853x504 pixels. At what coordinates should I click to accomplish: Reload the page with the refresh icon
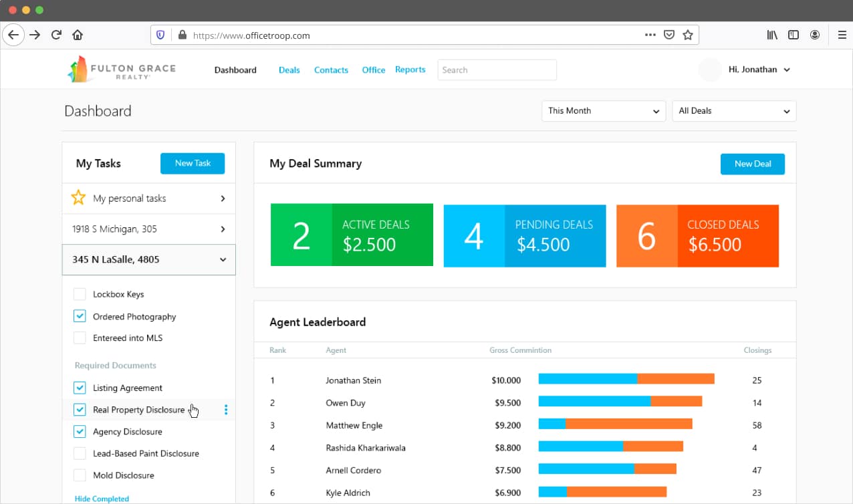[57, 35]
